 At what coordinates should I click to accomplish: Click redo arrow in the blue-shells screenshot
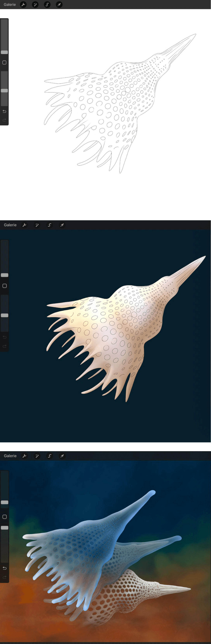point(4,577)
